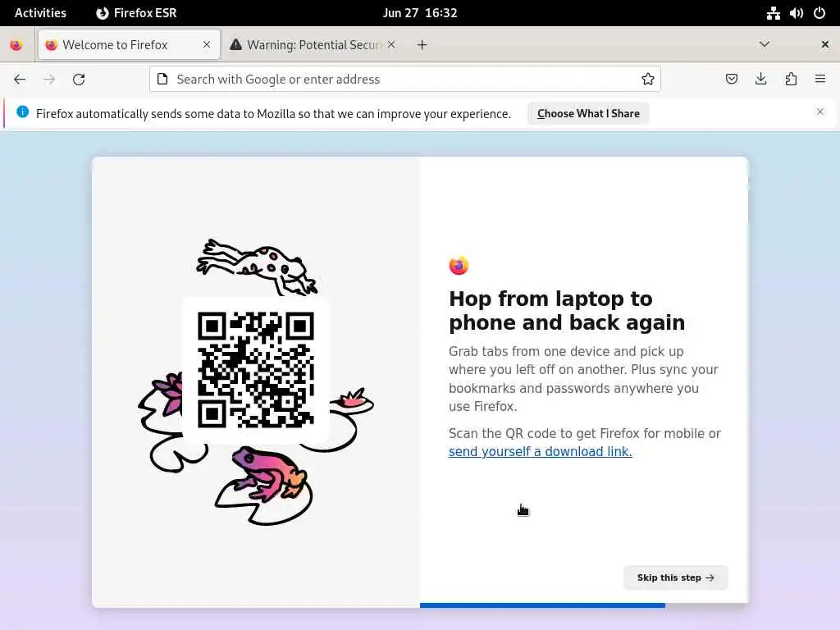840x630 pixels.
Task: Click the QR code image
Action: [x=256, y=370]
